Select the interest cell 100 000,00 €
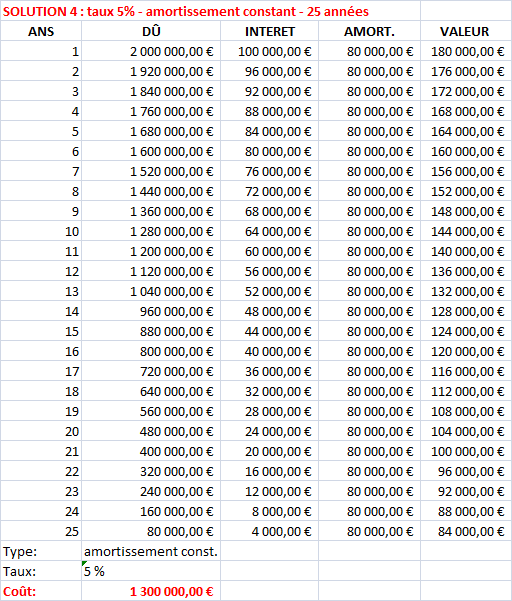This screenshot has height=601, width=512. [269, 51]
